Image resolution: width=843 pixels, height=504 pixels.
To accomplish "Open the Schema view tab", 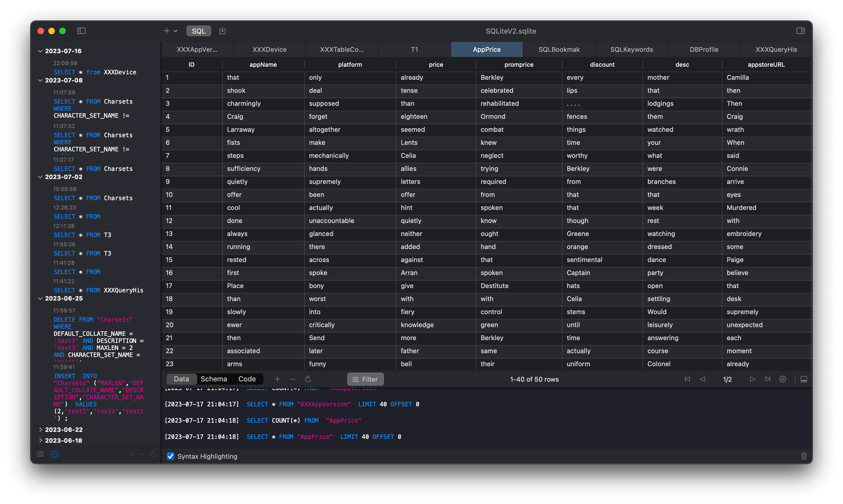I will click(213, 379).
